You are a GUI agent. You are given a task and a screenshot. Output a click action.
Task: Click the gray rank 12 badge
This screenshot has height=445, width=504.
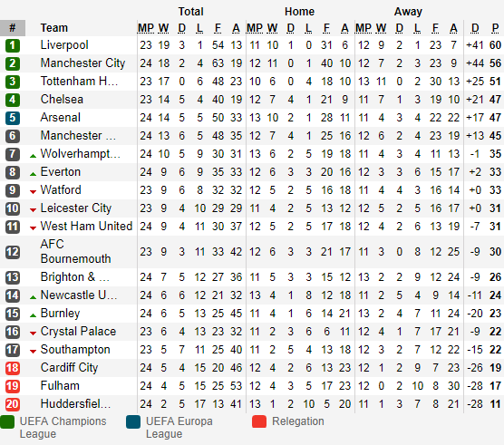click(x=13, y=252)
